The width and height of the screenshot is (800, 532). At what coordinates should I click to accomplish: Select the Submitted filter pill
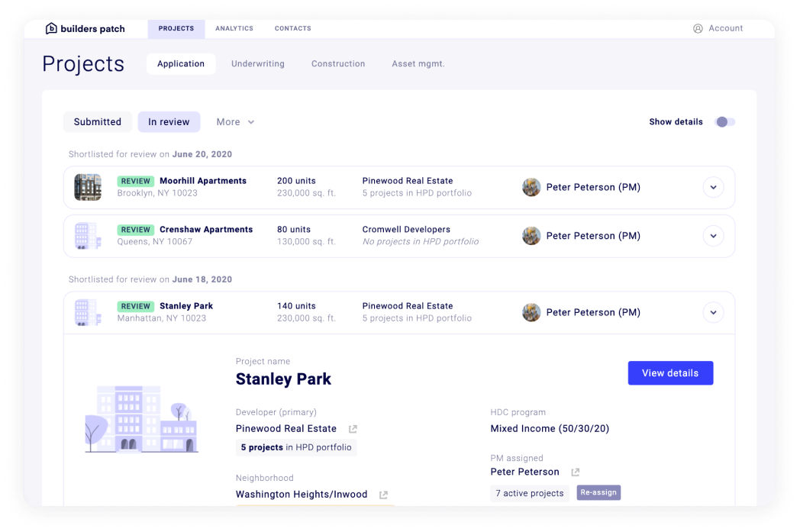click(97, 121)
